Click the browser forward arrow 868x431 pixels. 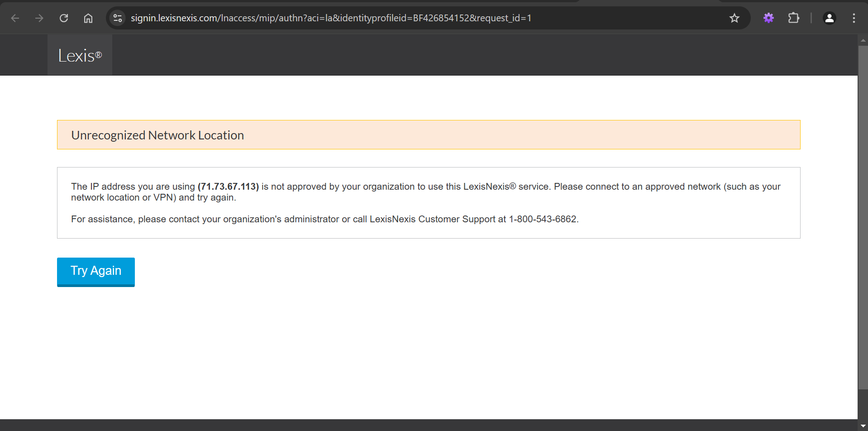pyautogui.click(x=39, y=18)
